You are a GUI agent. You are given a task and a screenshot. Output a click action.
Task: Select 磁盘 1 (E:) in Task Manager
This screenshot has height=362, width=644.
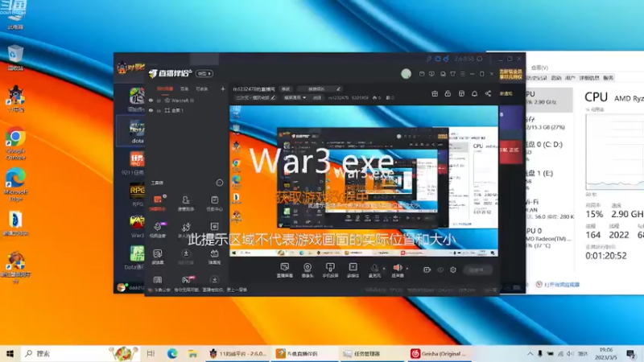click(549, 179)
